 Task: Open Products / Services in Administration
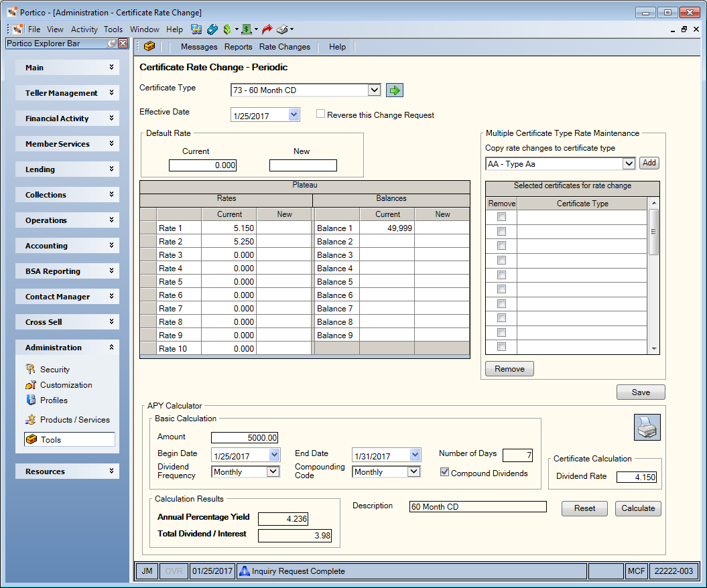coord(74,420)
